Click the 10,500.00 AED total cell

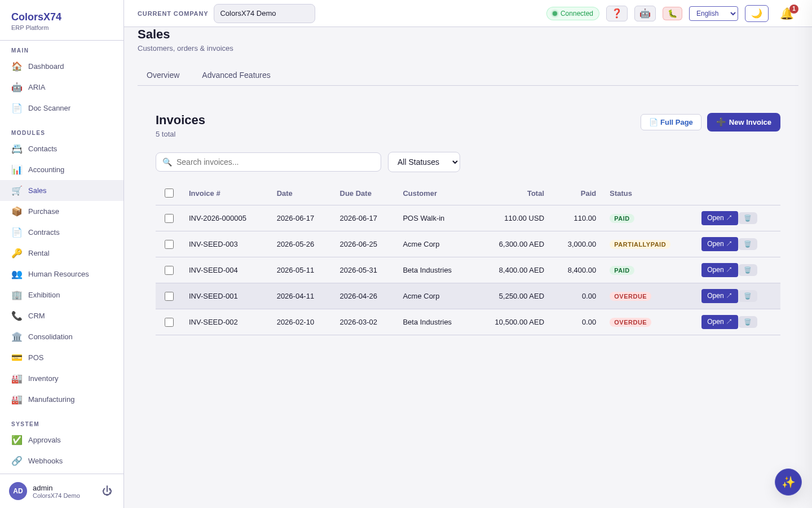pos(519,322)
